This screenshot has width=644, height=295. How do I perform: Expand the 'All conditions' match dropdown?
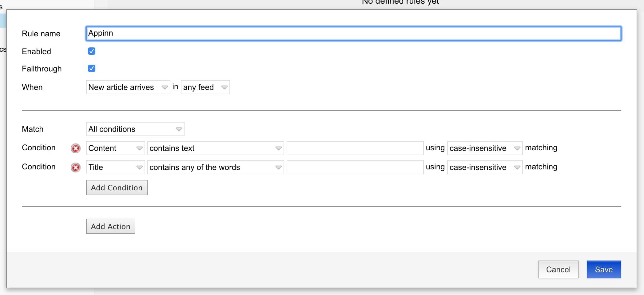135,129
